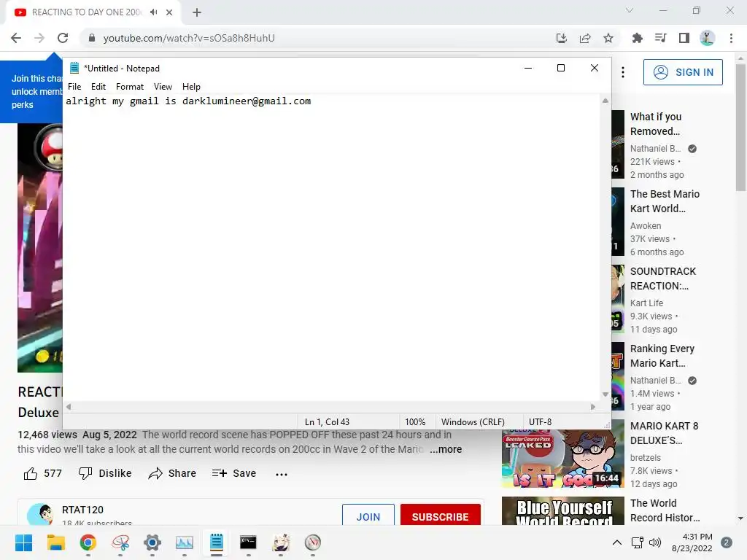Open more actions ellipsis under video
The image size is (747, 560).
tap(281, 474)
